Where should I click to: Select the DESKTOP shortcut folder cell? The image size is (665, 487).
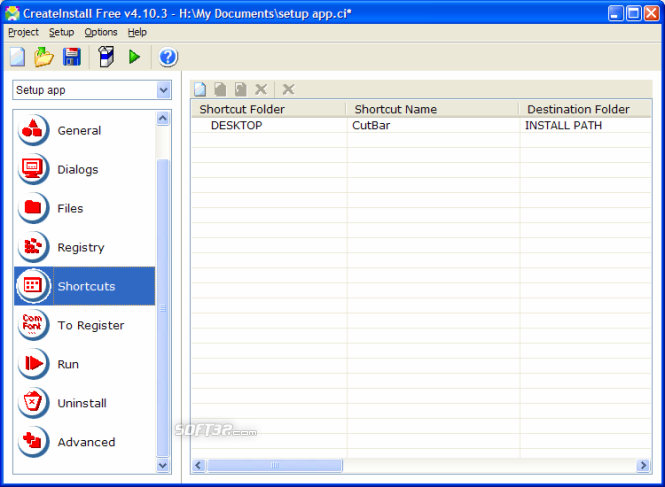[x=237, y=126]
